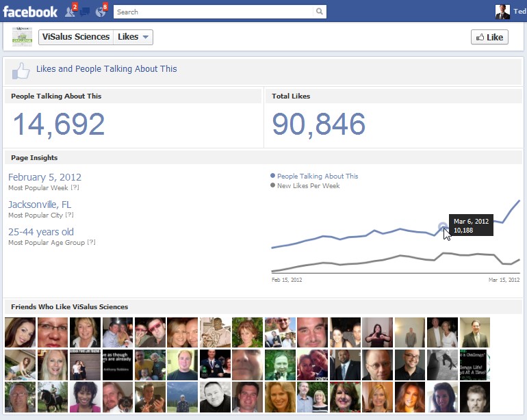Like the ViSalus Sciences page

pyautogui.click(x=489, y=37)
